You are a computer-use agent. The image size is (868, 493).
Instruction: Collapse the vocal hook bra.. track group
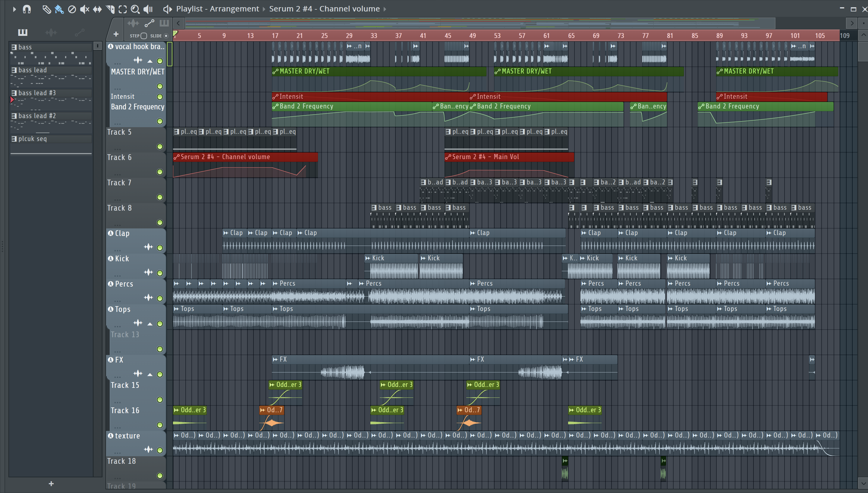pyautogui.click(x=149, y=61)
